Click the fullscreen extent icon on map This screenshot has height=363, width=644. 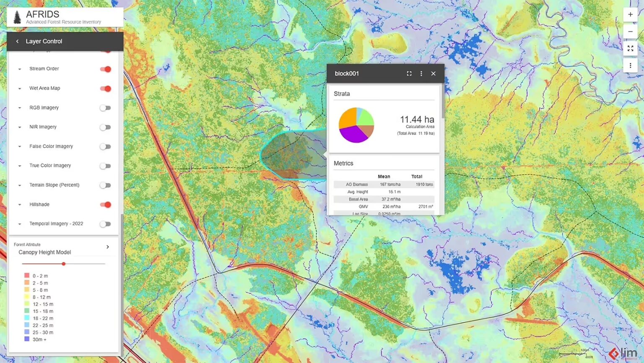point(630,48)
